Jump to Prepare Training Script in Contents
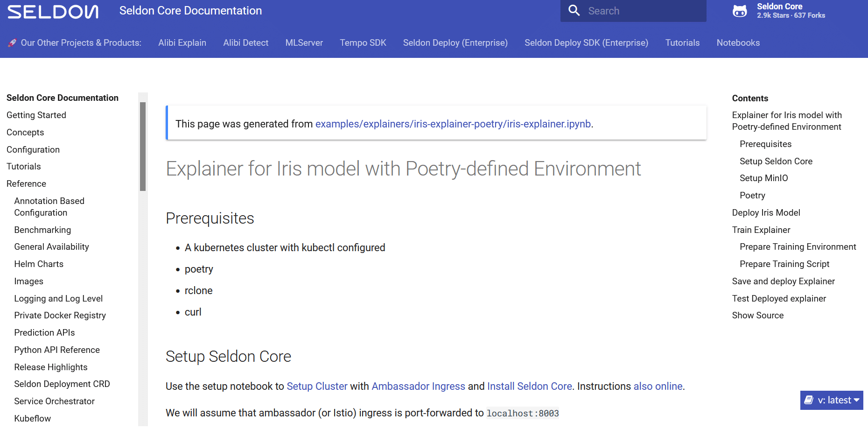Screen dimensions: 868x436 (784, 264)
